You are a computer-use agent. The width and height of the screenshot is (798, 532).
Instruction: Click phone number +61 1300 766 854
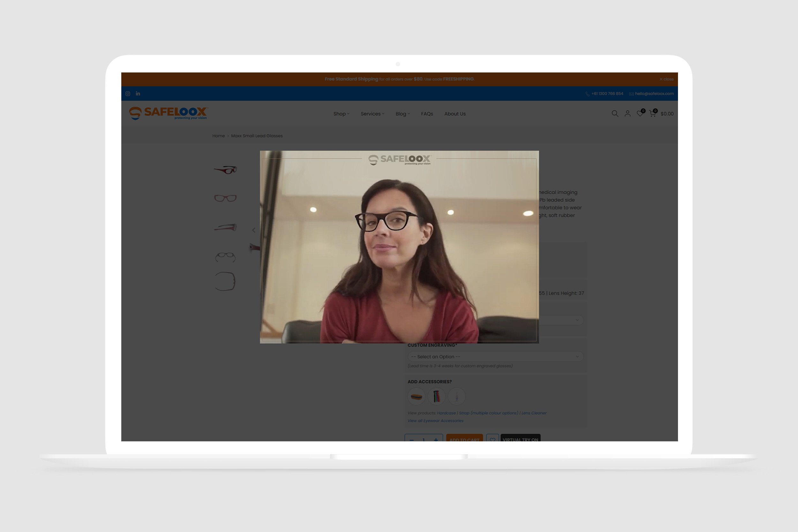point(607,94)
